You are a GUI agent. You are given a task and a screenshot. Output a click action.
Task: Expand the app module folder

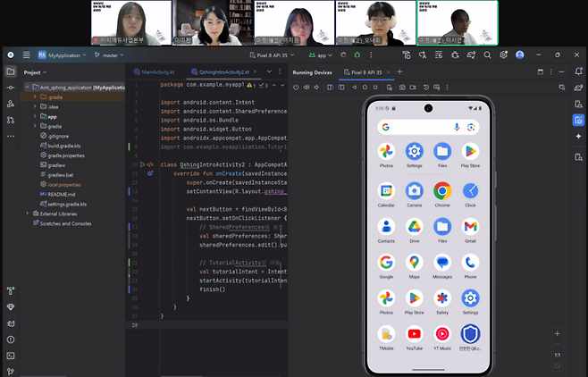point(34,116)
